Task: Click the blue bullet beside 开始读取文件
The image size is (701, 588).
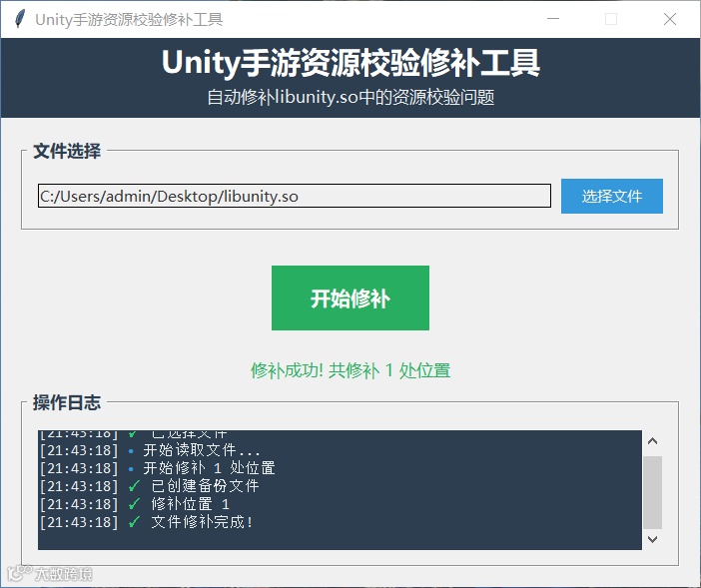Action: (x=131, y=451)
